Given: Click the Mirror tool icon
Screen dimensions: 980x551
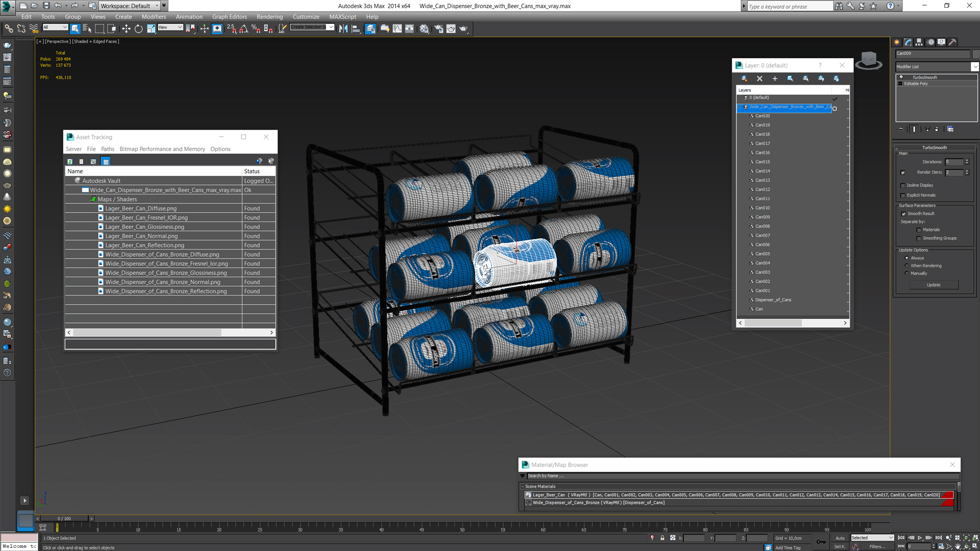Looking at the screenshot, I should click(344, 29).
